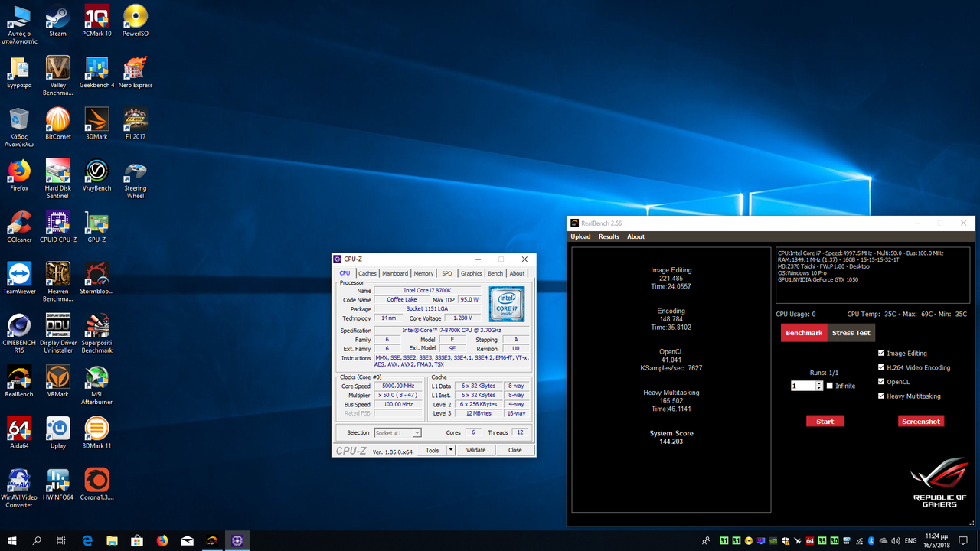Viewport: 980px width, 551px height.
Task: Open VrayBench desktop shortcut
Action: coord(96,175)
